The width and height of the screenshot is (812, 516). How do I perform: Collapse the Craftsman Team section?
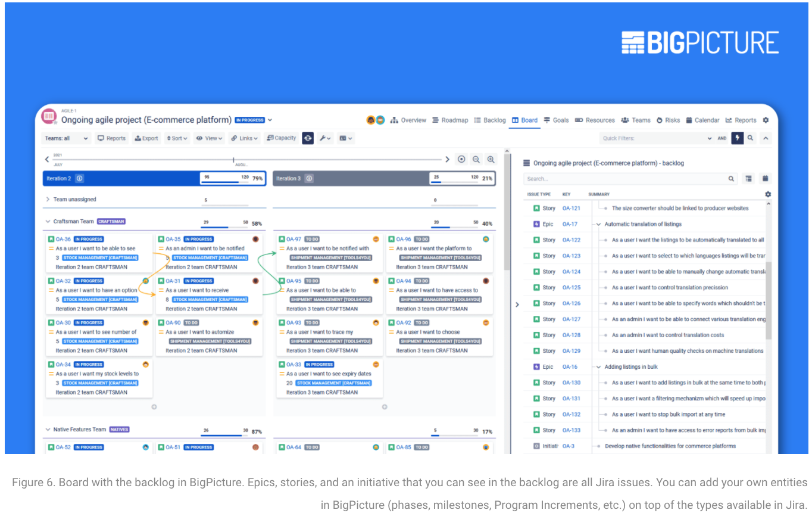pos(48,222)
